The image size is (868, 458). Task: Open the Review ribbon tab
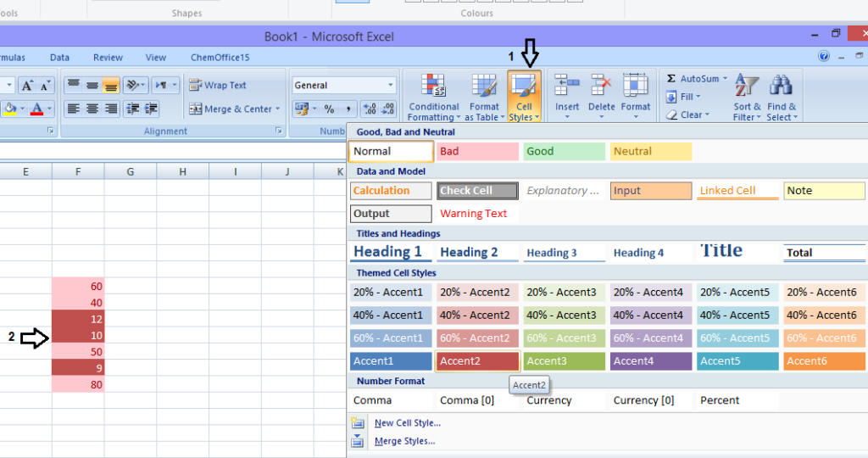(x=108, y=58)
